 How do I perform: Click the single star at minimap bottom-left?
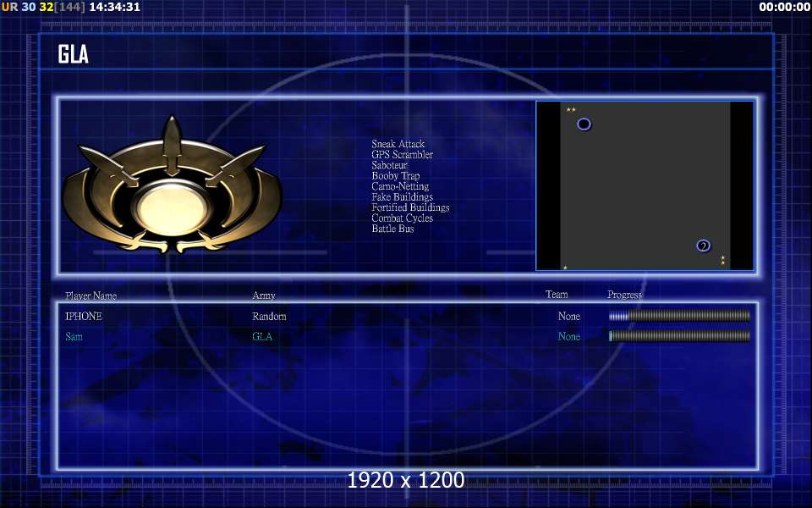click(x=565, y=268)
